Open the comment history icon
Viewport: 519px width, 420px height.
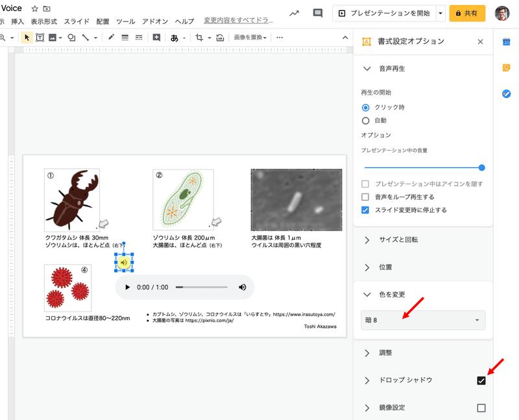click(x=317, y=12)
